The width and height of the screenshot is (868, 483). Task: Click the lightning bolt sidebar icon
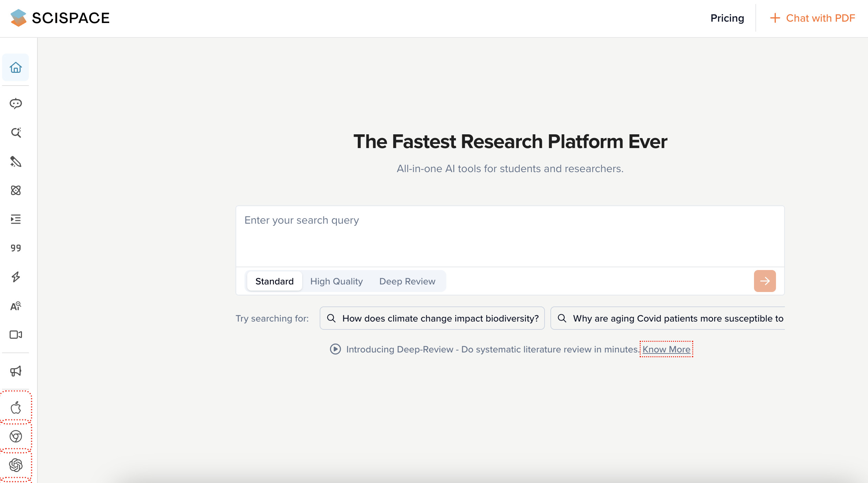(16, 277)
